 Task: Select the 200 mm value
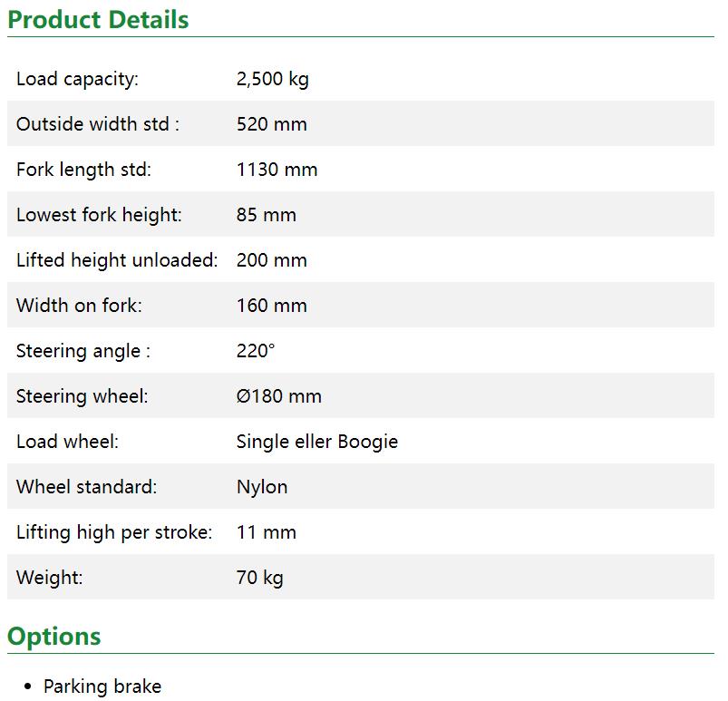click(x=271, y=260)
